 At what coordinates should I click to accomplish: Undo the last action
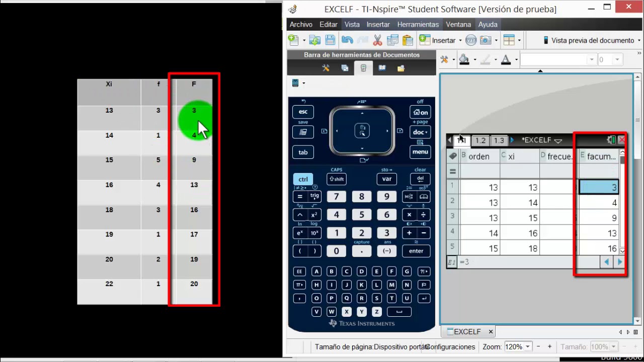[x=347, y=40]
